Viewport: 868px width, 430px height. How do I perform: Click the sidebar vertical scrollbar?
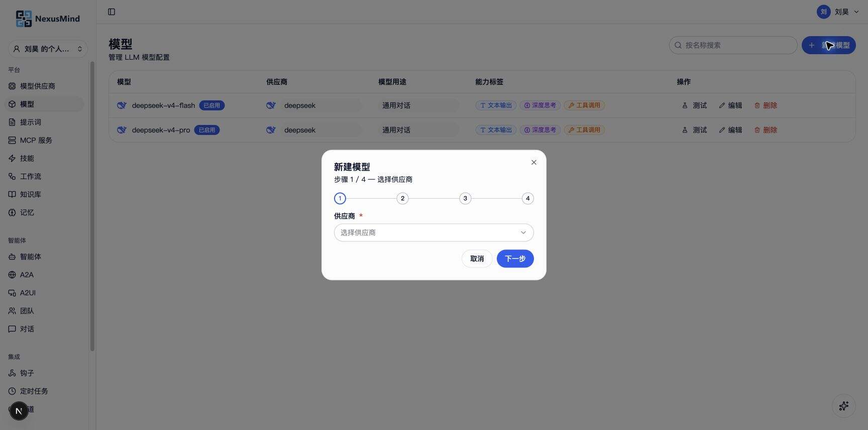point(92,206)
